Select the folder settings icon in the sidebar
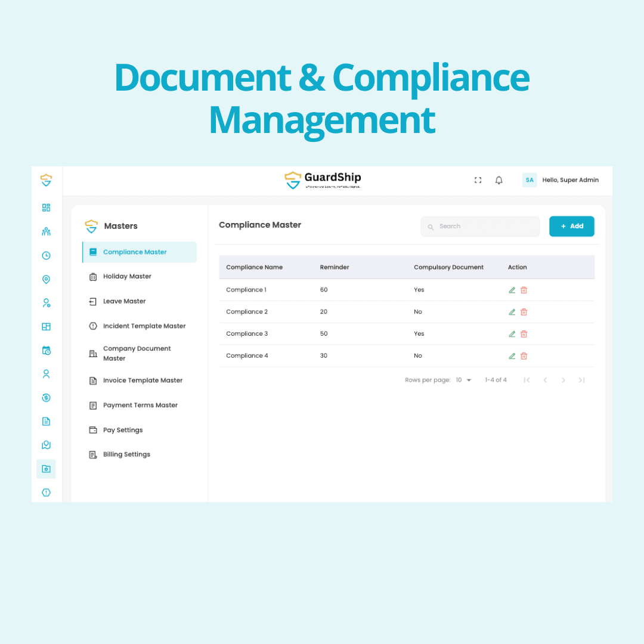The image size is (644, 644). (46, 469)
